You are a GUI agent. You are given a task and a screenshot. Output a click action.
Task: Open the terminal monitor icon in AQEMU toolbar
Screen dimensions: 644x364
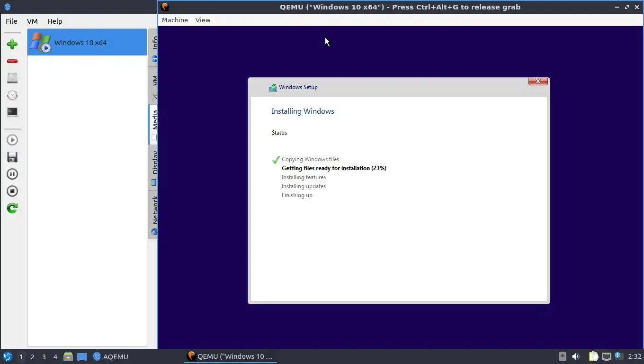(12, 112)
